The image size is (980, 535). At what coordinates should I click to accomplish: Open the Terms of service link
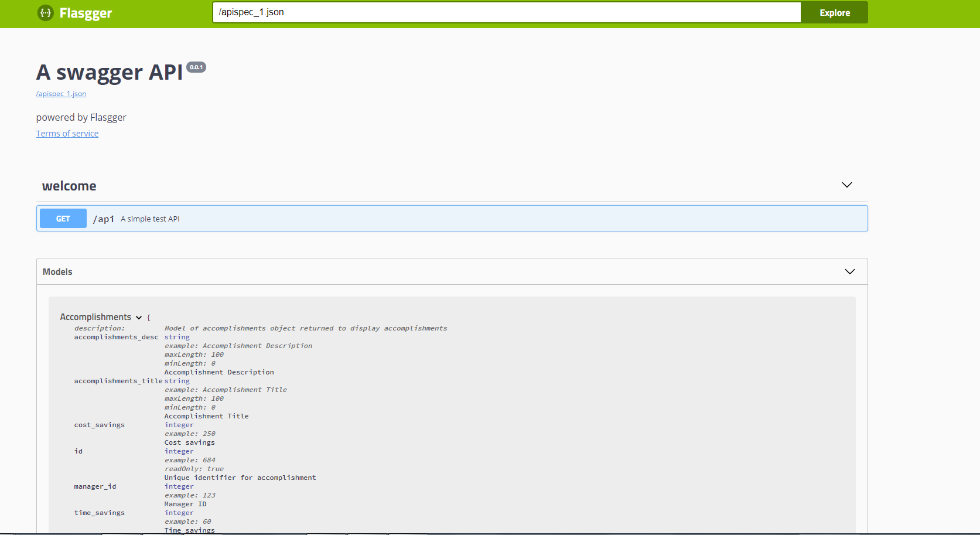[67, 134]
